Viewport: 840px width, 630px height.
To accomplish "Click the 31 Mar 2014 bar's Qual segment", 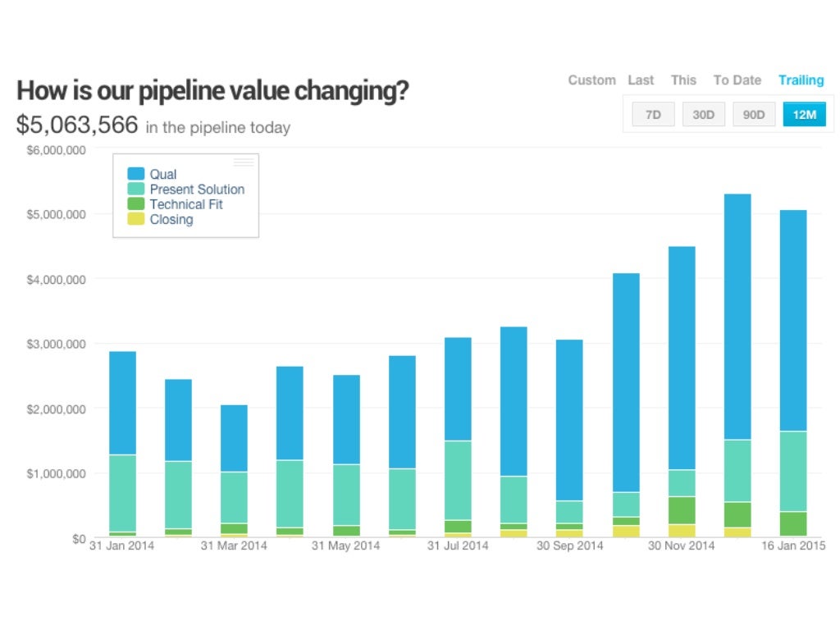I will pyautogui.click(x=234, y=438).
